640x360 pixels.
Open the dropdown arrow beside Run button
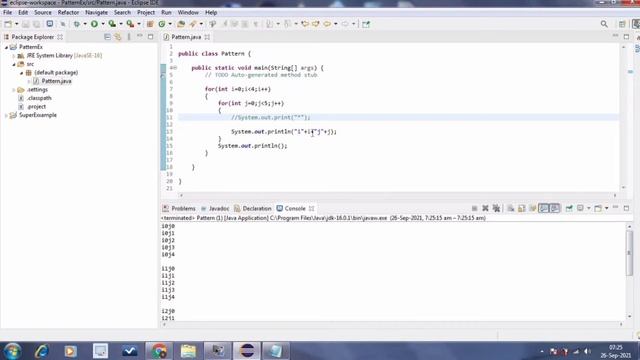(103, 24)
